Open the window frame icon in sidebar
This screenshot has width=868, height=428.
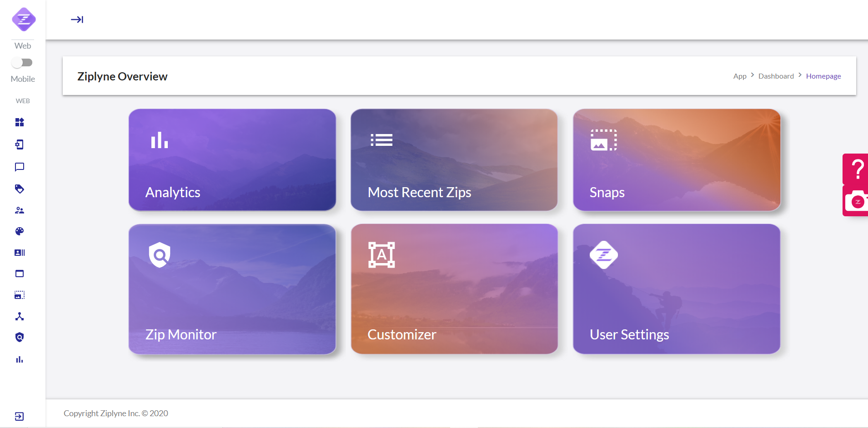pyautogui.click(x=20, y=274)
